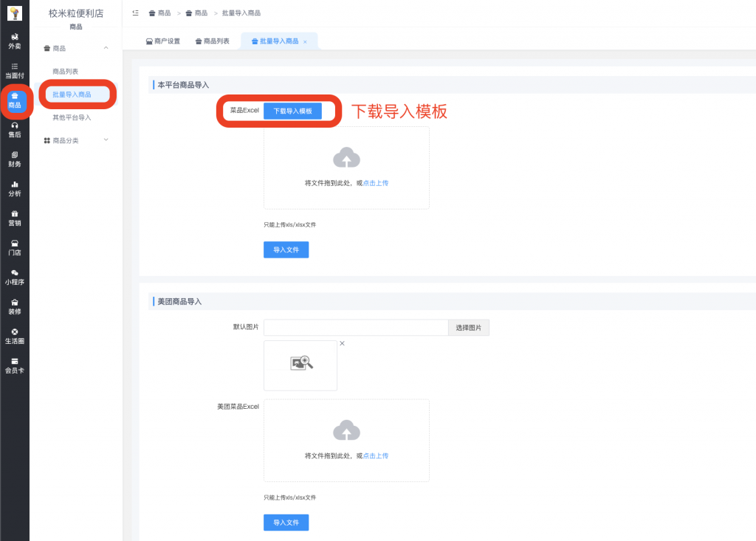Click the 点击上传 upload link
The width and height of the screenshot is (756, 541).
tap(375, 182)
